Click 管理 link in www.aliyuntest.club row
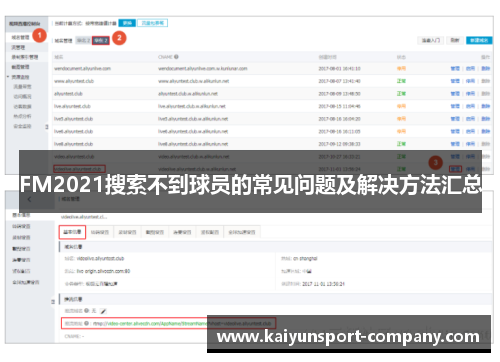 click(455, 81)
